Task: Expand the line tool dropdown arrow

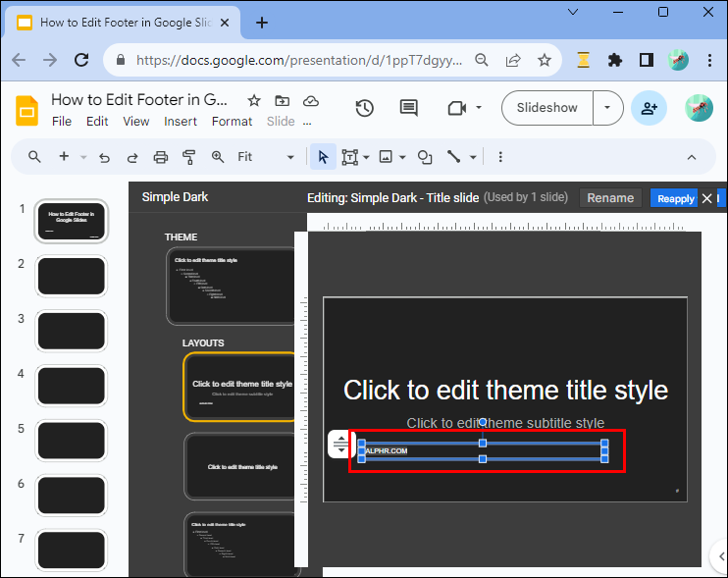Action: coord(473,157)
